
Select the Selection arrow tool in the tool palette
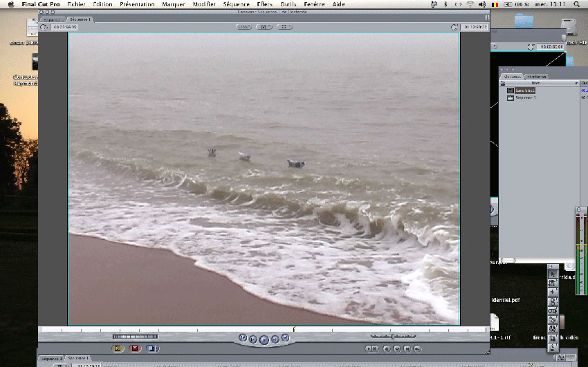(553, 274)
